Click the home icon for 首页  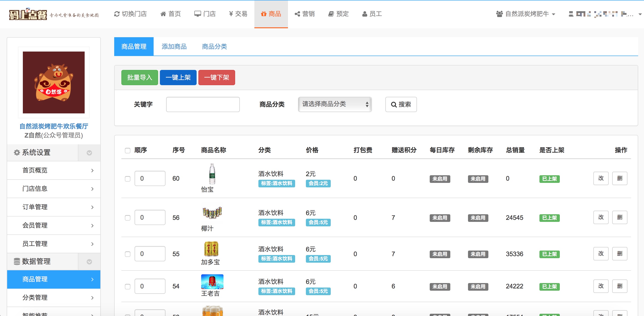(x=163, y=14)
